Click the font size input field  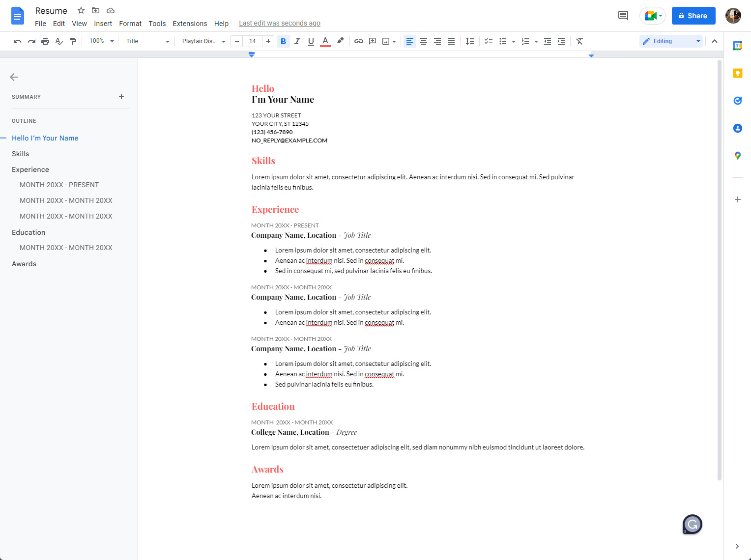(x=252, y=41)
